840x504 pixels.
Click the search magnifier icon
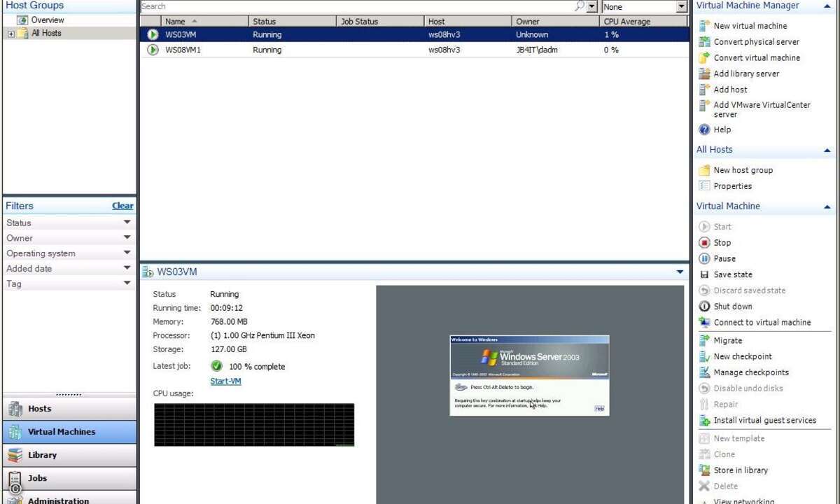tap(580, 6)
